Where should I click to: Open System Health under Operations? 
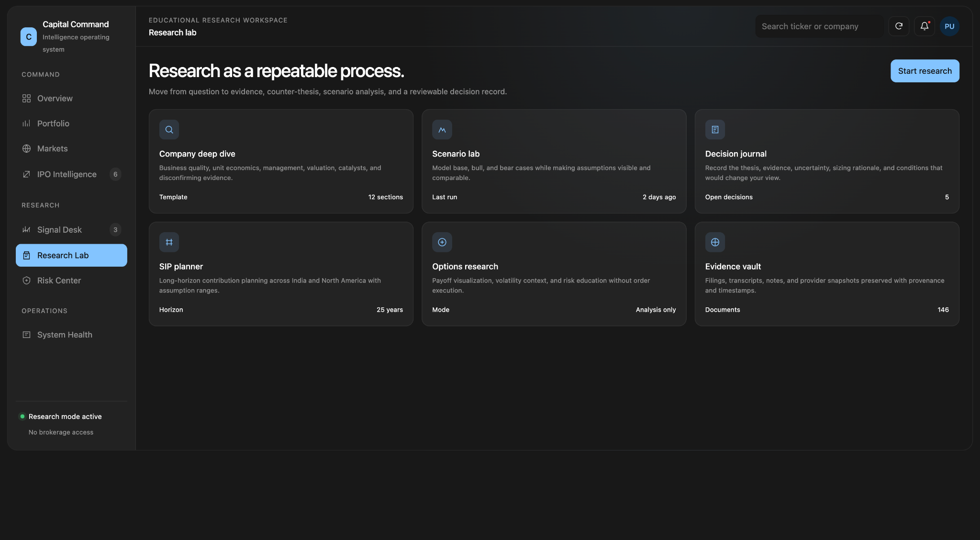(x=71, y=335)
